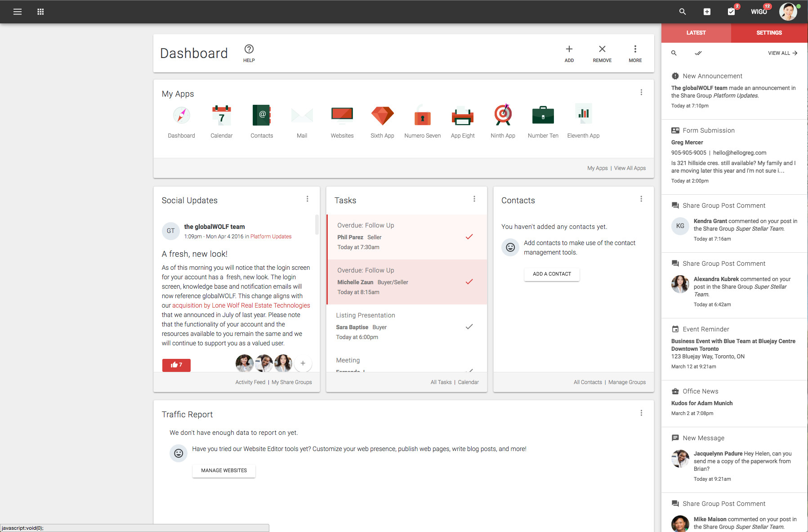Mark all notifications as read
The width and height of the screenshot is (808, 532).
(698, 53)
